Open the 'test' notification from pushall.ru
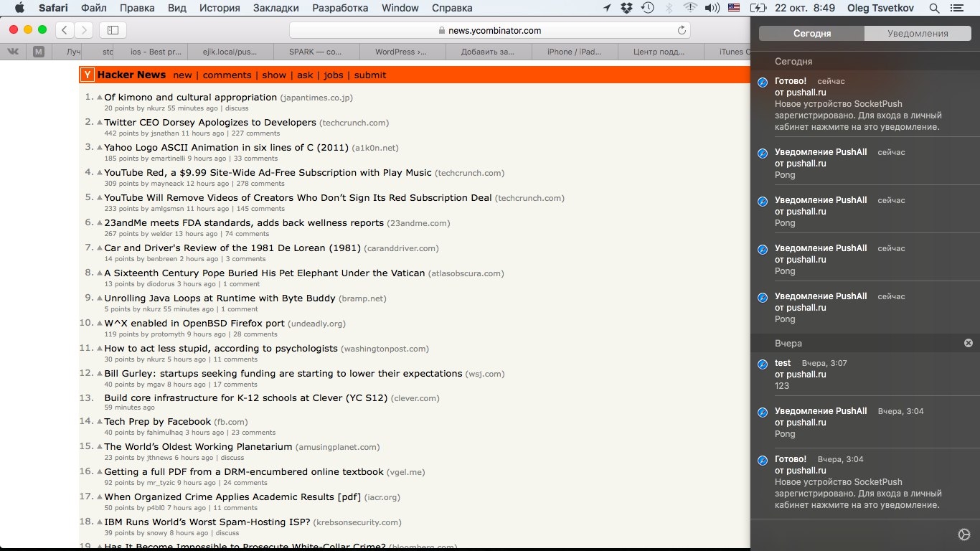The width and height of the screenshot is (980, 551). [x=864, y=375]
